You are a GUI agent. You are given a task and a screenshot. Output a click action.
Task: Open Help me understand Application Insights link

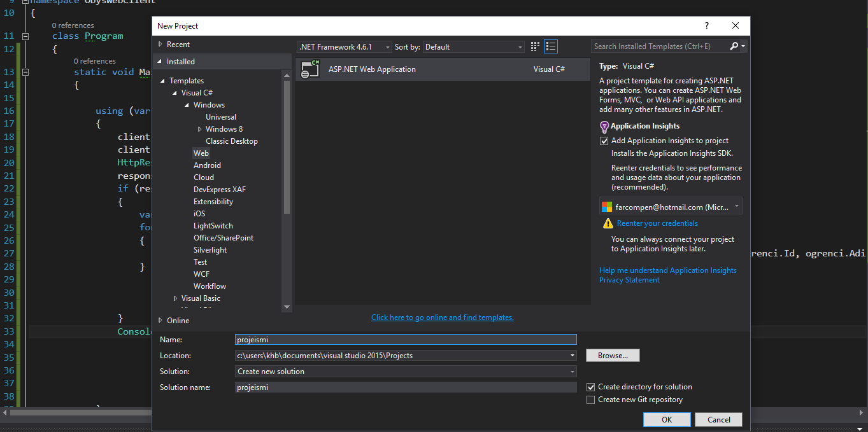(x=667, y=270)
